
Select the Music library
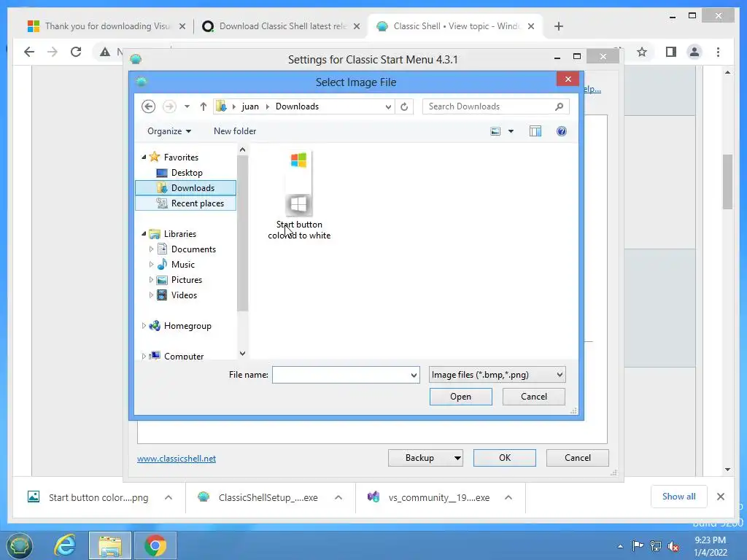(x=183, y=264)
